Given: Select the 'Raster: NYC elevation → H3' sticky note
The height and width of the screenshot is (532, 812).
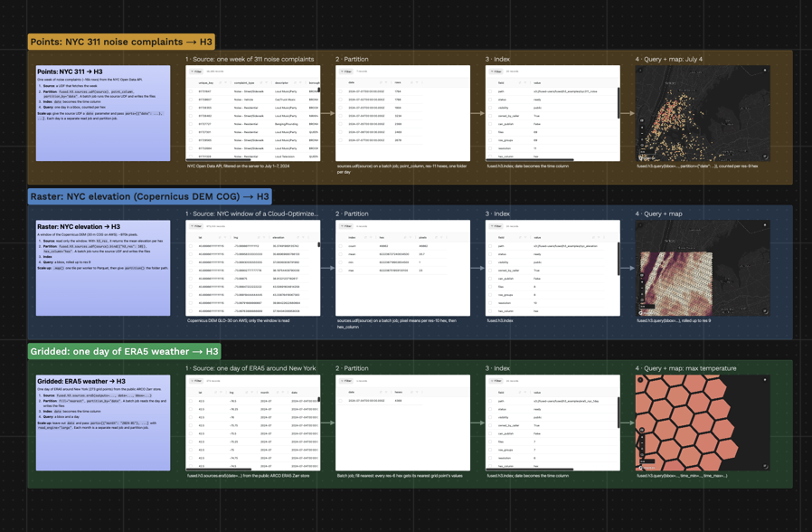Looking at the screenshot, I should tap(103, 268).
